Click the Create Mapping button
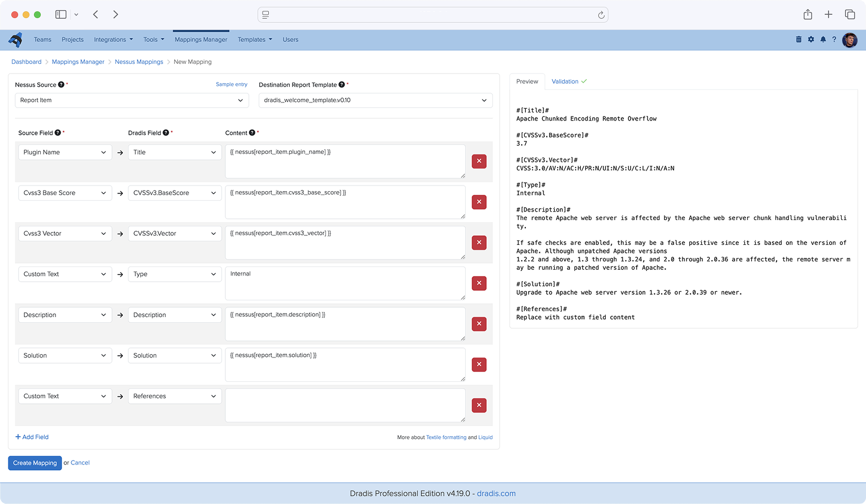 click(x=35, y=463)
